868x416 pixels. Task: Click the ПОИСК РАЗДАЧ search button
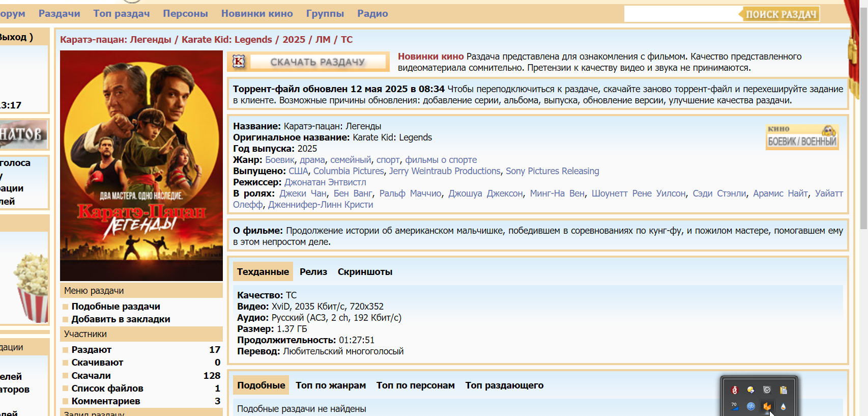(780, 14)
